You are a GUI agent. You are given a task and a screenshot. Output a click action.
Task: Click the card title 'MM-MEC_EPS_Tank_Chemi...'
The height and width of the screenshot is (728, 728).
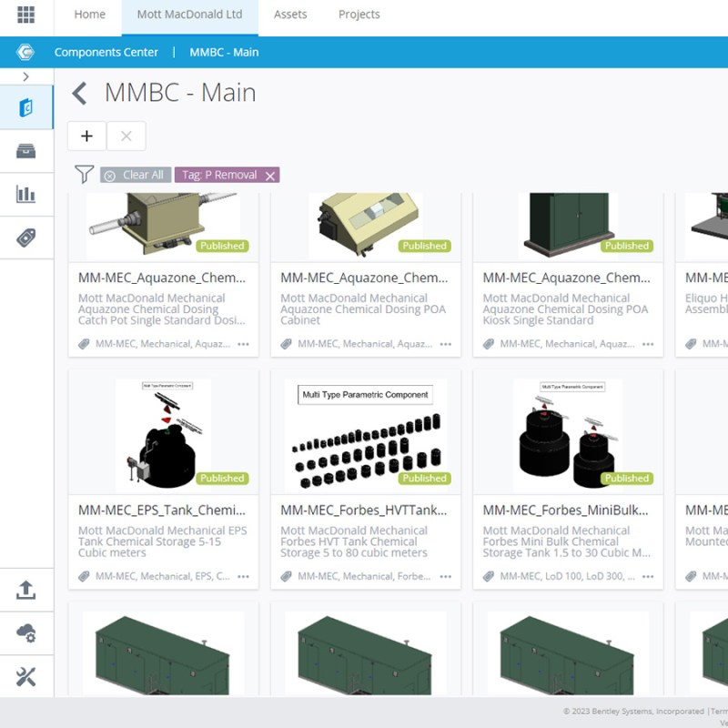pyautogui.click(x=162, y=511)
